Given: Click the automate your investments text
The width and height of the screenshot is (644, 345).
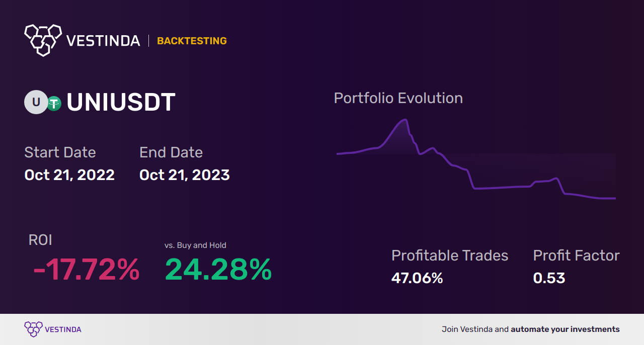Looking at the screenshot, I should click(x=565, y=329).
